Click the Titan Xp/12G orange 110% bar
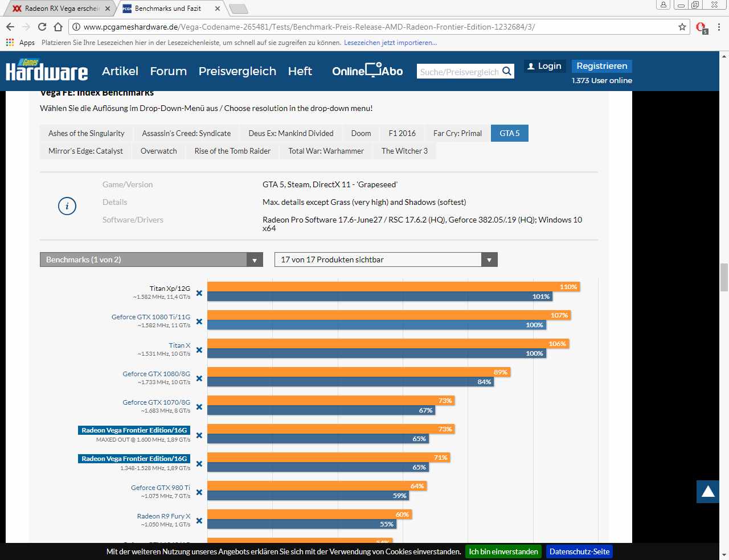Screen dimensions: 729x560 coord(394,286)
